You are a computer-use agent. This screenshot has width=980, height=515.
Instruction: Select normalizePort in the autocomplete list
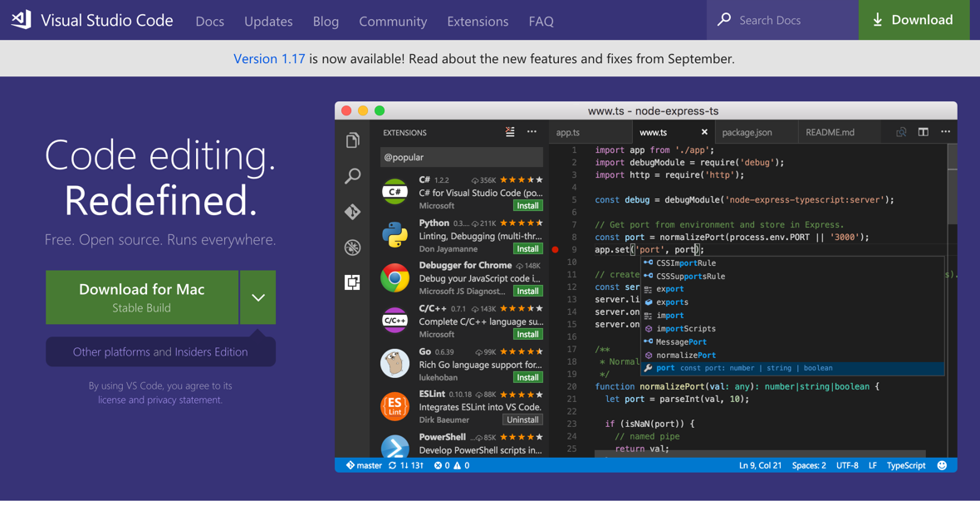tap(791, 355)
